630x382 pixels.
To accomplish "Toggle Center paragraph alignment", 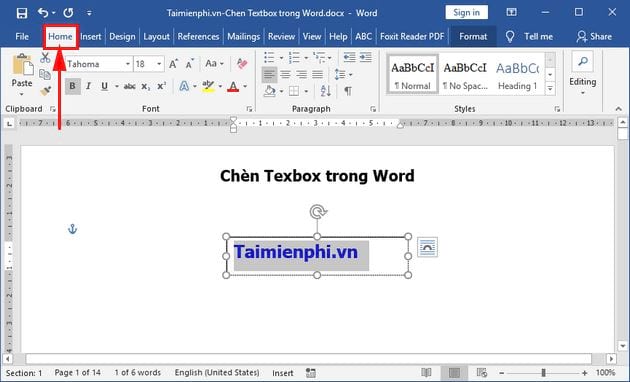I will [x=285, y=74].
